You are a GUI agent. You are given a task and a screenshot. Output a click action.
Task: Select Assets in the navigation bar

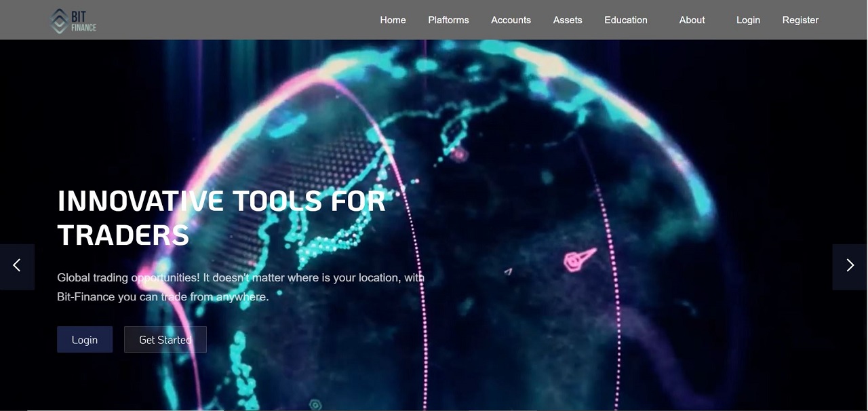coord(568,20)
